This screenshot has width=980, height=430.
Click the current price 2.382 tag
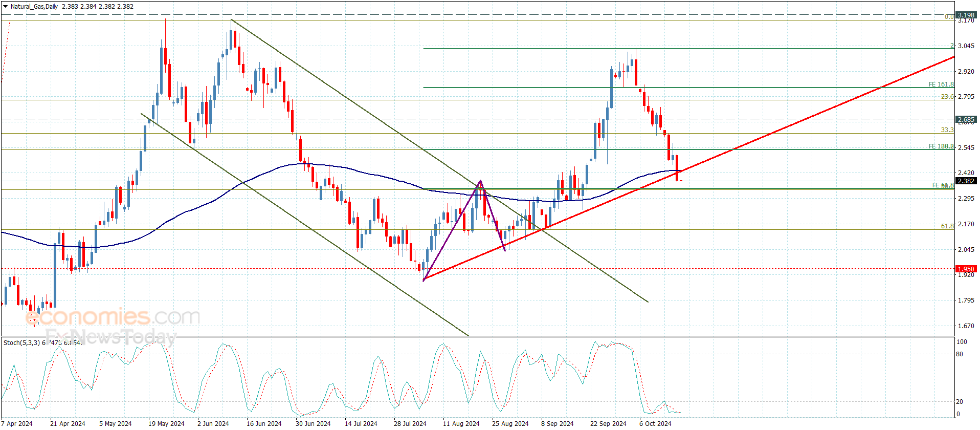pyautogui.click(x=966, y=181)
